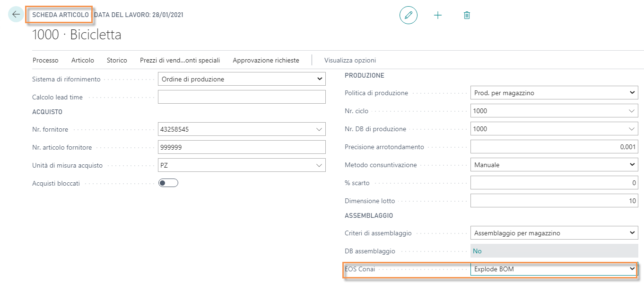The height and width of the screenshot is (286, 644).
Task: Open the Articolo menu
Action: click(83, 60)
